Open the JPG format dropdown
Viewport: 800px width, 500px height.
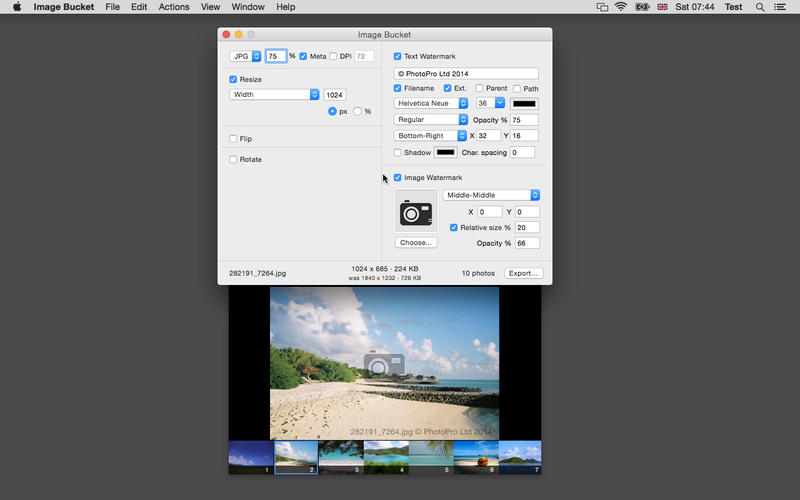coord(245,56)
